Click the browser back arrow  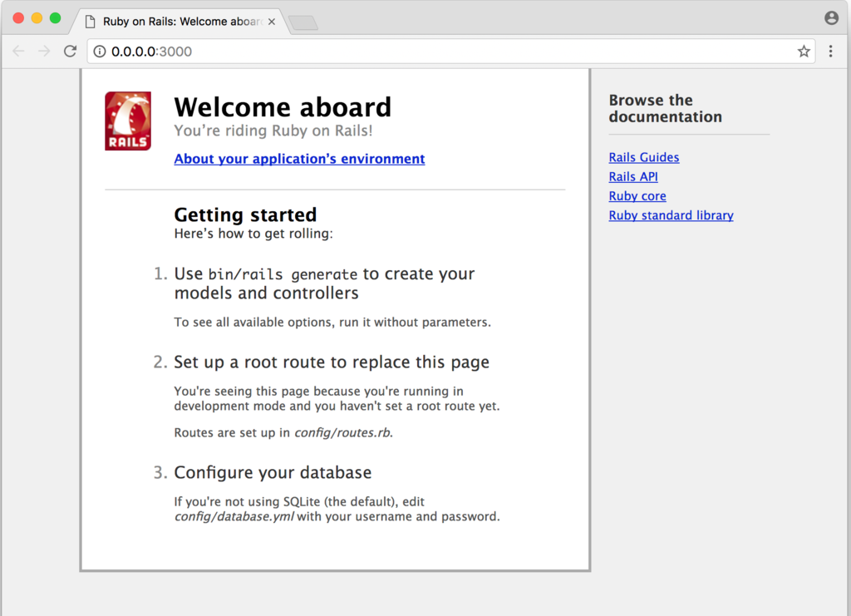[x=18, y=51]
